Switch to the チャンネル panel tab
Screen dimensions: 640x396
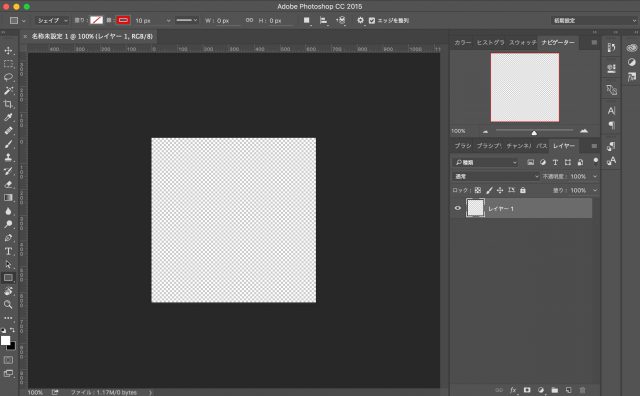click(x=518, y=146)
